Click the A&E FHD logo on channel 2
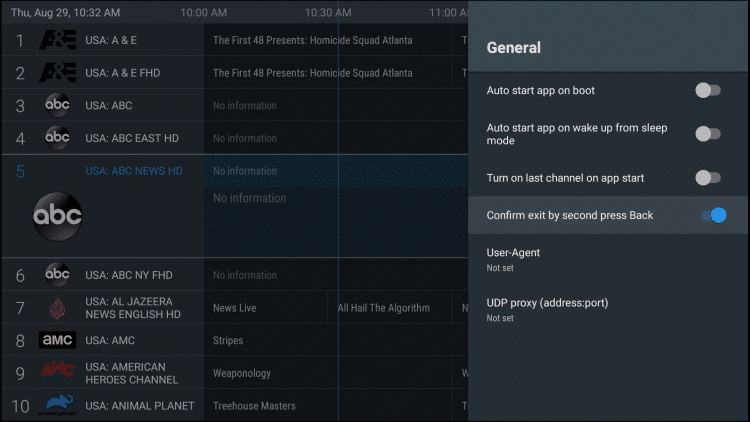This screenshot has width=750, height=422. (x=57, y=73)
